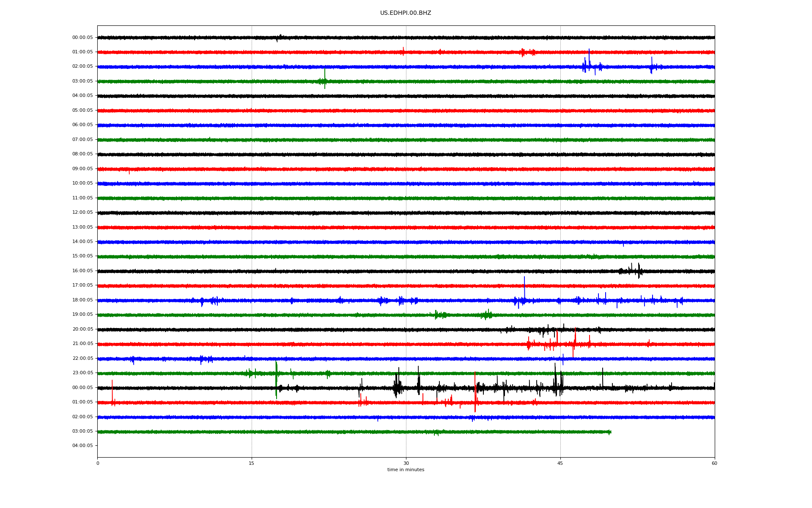Click the 03:00:05 green trace label near top
The width and height of the screenshot is (812, 508).
(82, 81)
